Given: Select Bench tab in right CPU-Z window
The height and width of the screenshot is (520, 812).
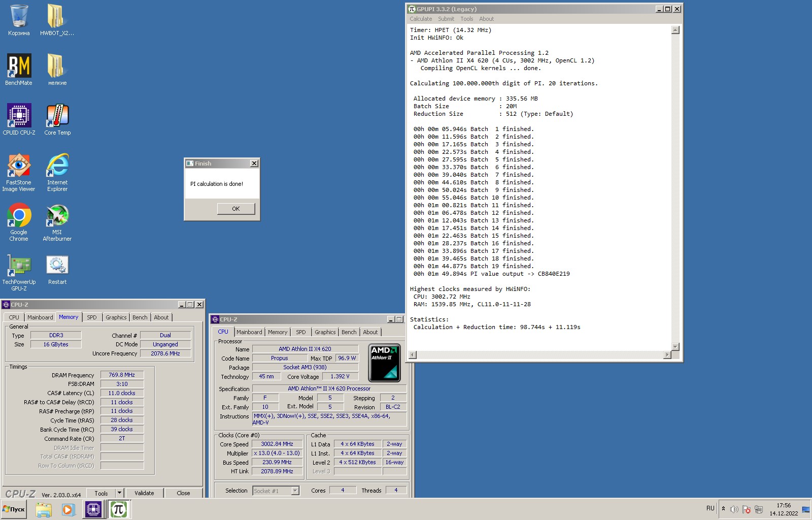Looking at the screenshot, I should coord(349,332).
